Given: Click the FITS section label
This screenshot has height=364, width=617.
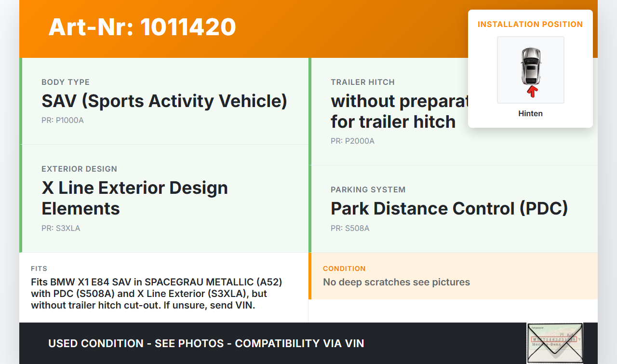Looking at the screenshot, I should click(39, 269).
